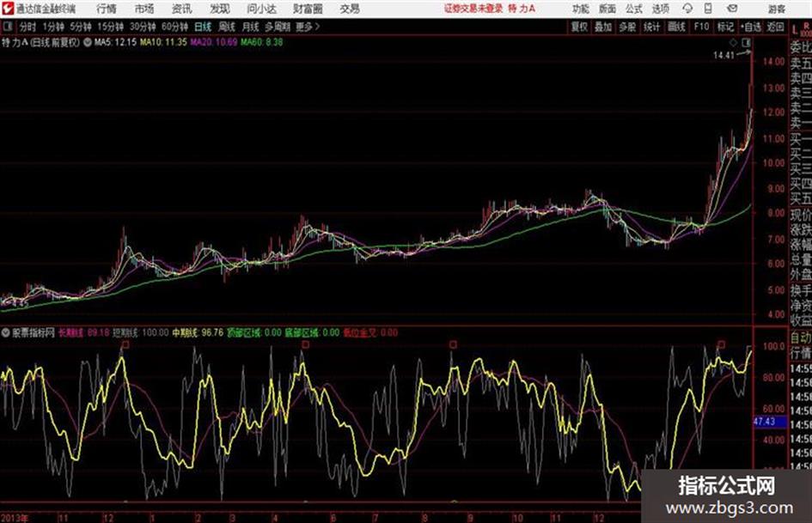Click the 证券交易未登录 status link
This screenshot has height=523, width=812.
point(473,9)
